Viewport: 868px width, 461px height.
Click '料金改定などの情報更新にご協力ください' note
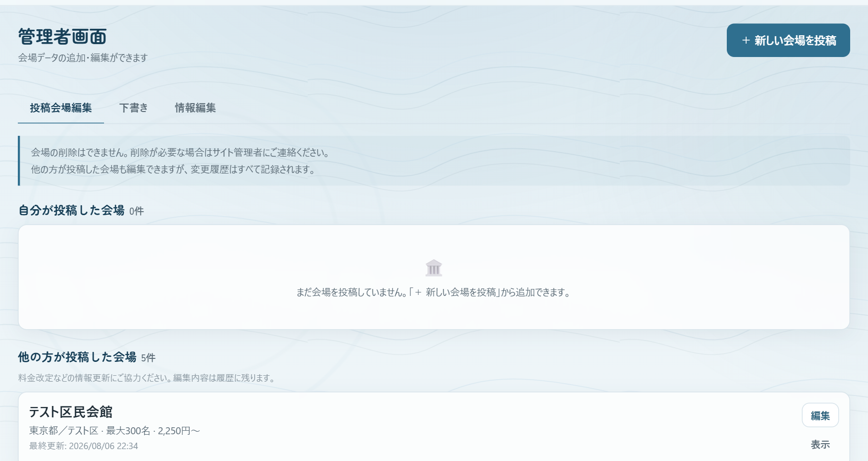point(147,378)
